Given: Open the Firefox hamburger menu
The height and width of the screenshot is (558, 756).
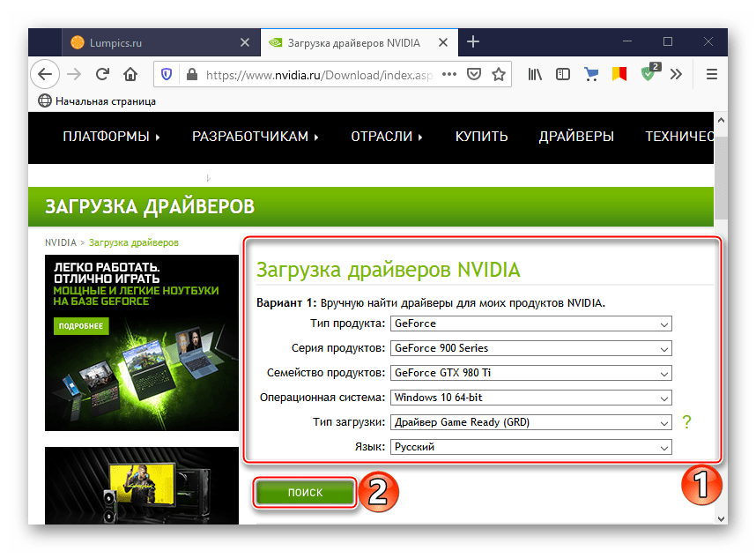Looking at the screenshot, I should [712, 74].
